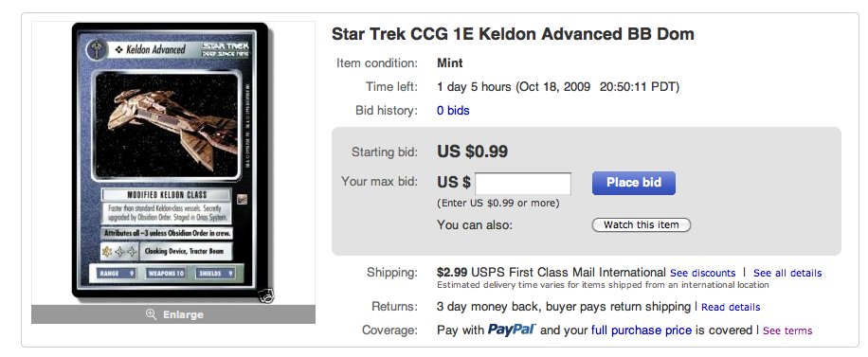Open the See terms link
The height and width of the screenshot is (357, 868).
787,331
